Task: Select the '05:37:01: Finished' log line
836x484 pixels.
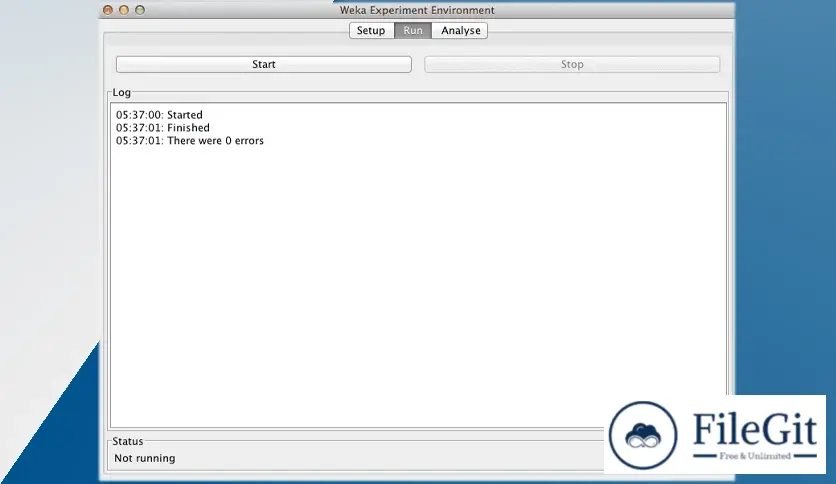Action: [163, 128]
